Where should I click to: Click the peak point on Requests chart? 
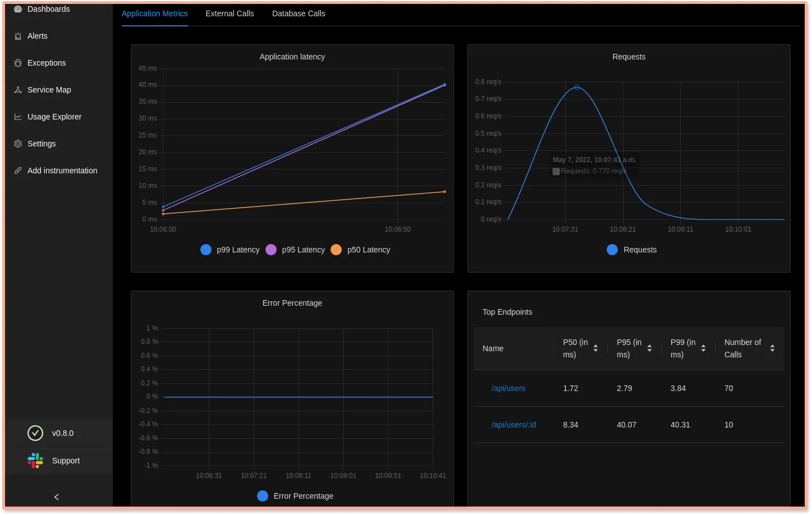coord(576,87)
